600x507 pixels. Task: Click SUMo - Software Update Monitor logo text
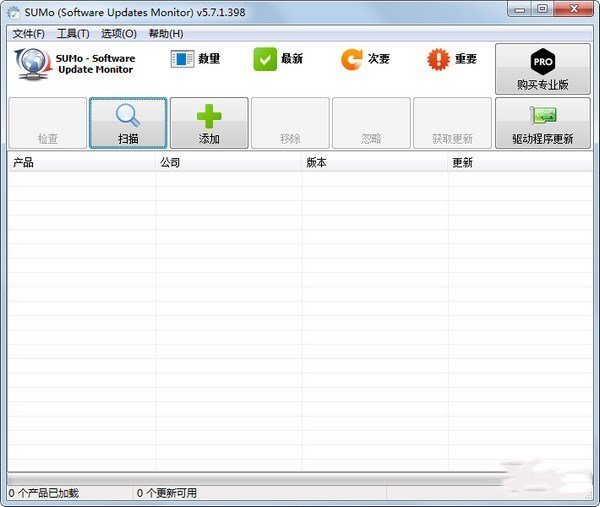[x=95, y=64]
